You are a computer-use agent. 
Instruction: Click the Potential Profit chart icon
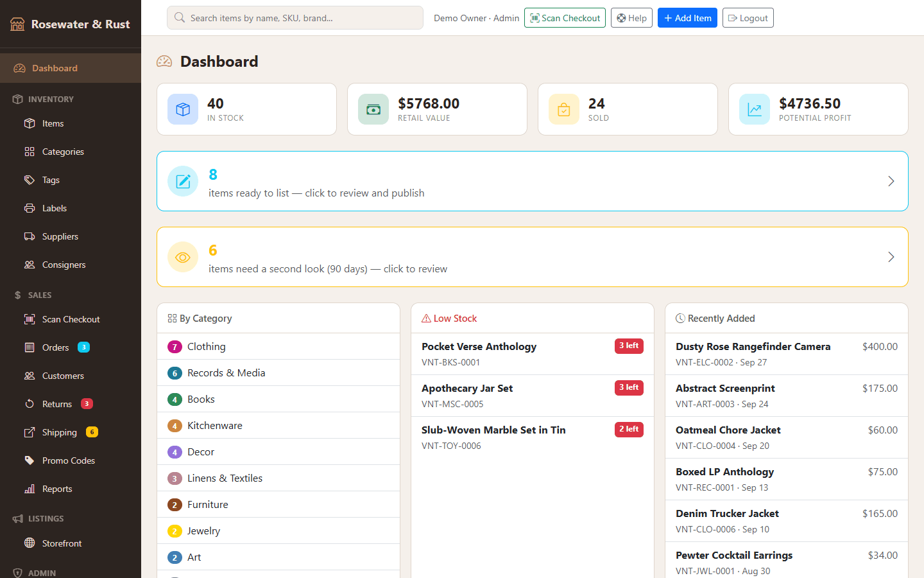[755, 109]
